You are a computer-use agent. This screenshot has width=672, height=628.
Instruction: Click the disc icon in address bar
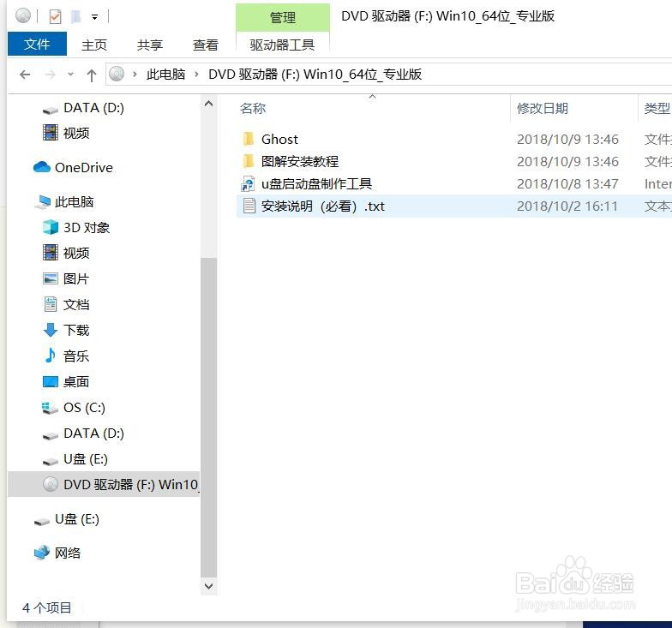coord(117,74)
